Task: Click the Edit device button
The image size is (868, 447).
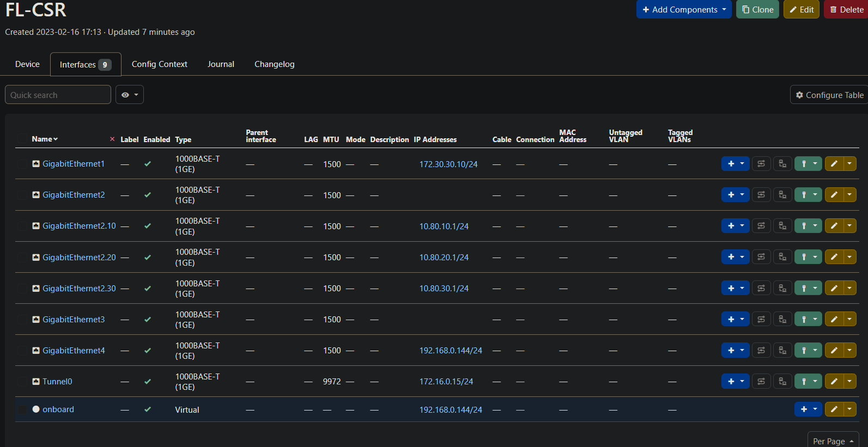Action: 802,9
